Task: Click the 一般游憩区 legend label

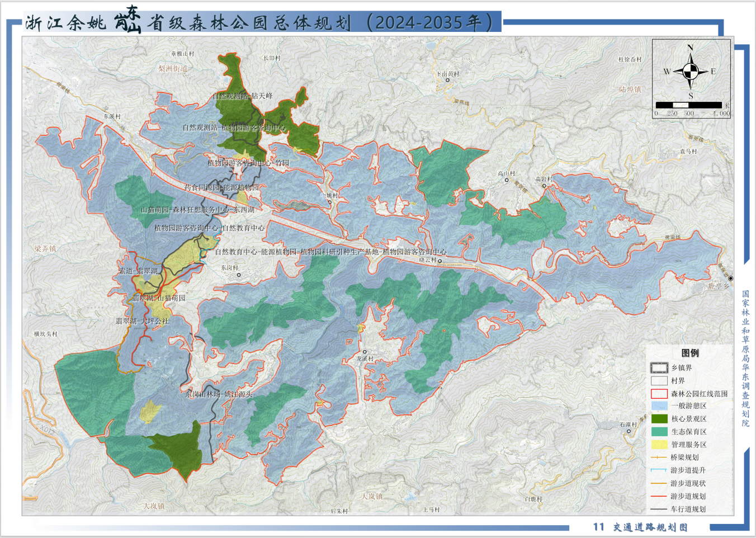Action: tap(689, 406)
